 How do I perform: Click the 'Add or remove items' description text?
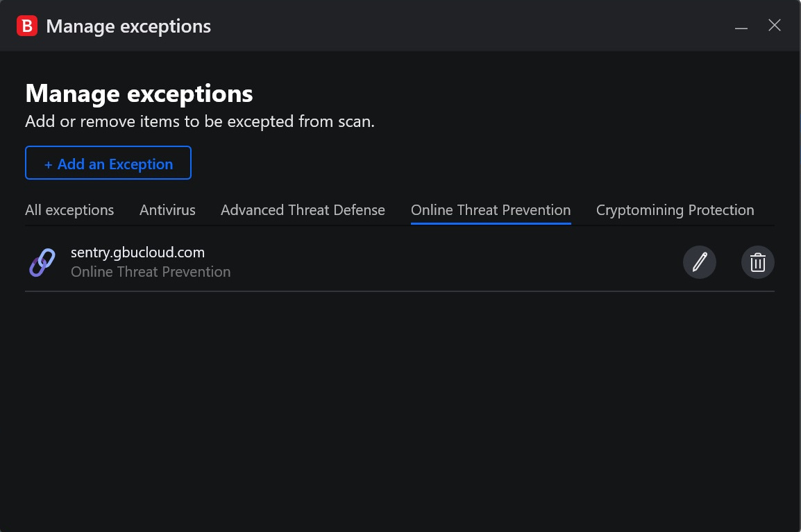(x=200, y=121)
